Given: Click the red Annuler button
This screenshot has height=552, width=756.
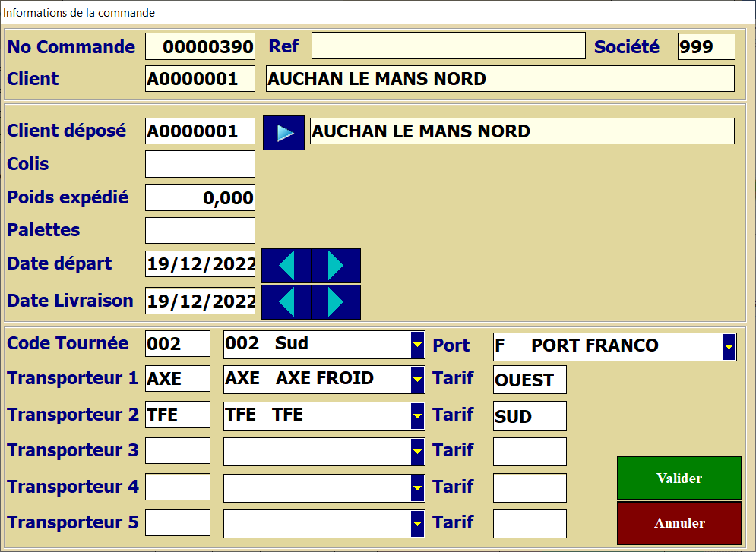Looking at the screenshot, I should [679, 523].
